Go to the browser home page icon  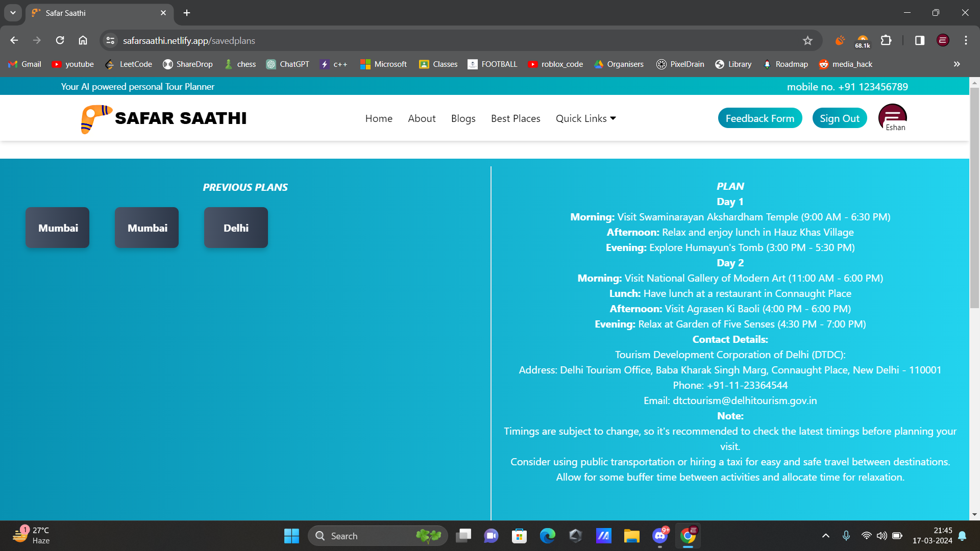pyautogui.click(x=83, y=41)
